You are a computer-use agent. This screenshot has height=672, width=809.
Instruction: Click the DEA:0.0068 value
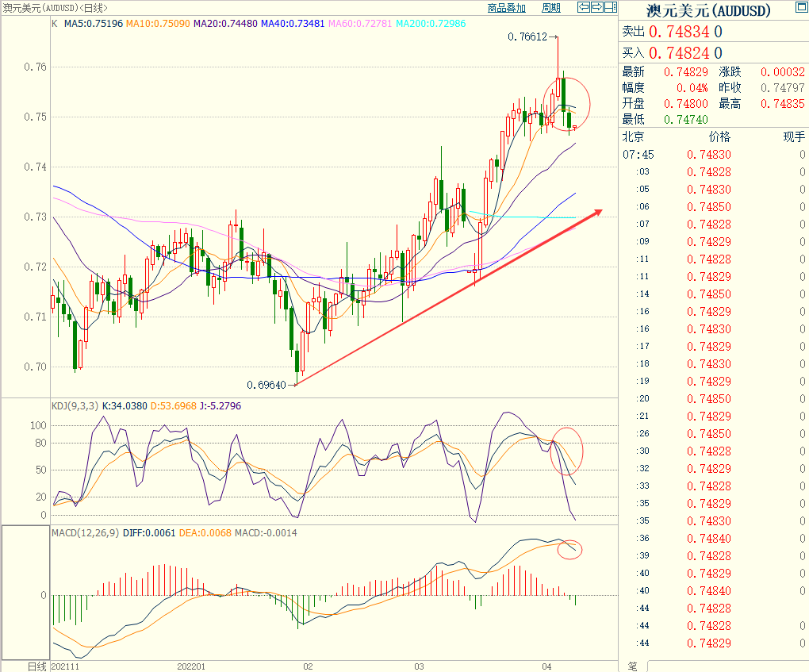205,532
